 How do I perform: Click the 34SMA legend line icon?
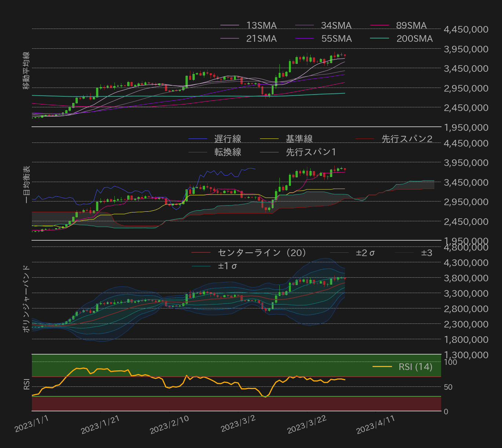pyautogui.click(x=304, y=26)
